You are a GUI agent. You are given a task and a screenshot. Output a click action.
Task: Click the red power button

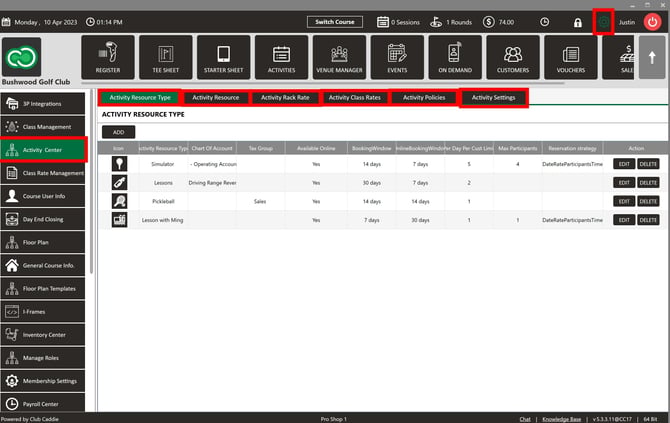point(653,21)
